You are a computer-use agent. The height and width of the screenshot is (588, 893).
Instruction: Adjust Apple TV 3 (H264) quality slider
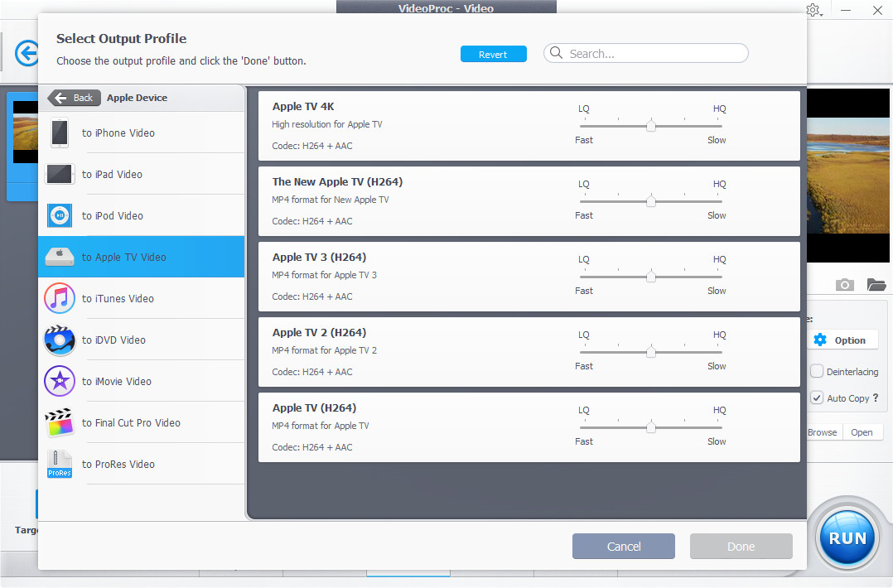[x=651, y=277]
